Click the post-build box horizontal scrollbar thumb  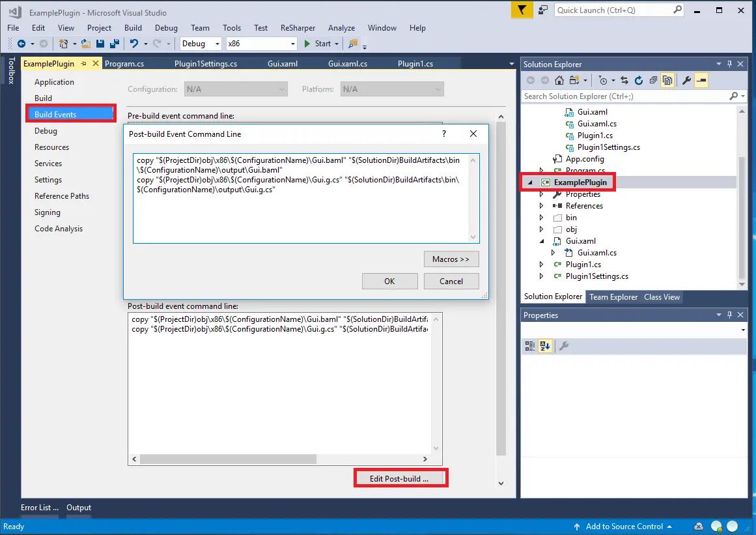coord(228,459)
